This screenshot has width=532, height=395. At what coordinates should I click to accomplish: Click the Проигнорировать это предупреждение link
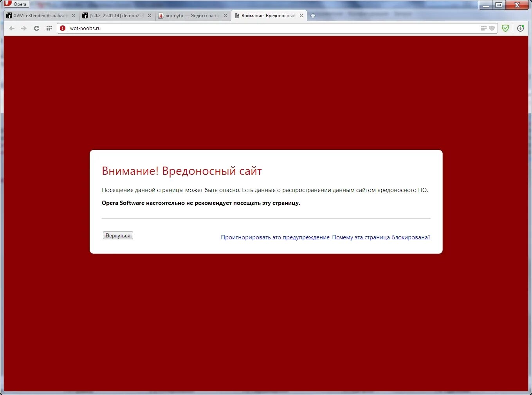[275, 237]
